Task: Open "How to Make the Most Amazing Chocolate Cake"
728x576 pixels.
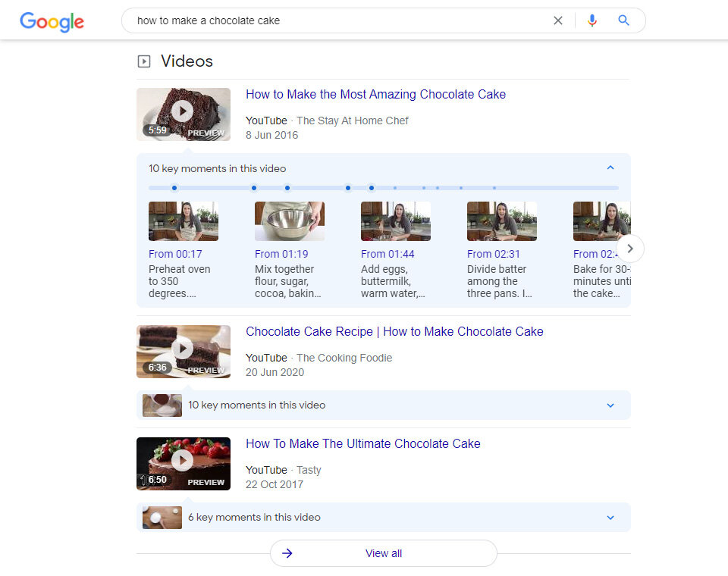Action: (x=375, y=94)
